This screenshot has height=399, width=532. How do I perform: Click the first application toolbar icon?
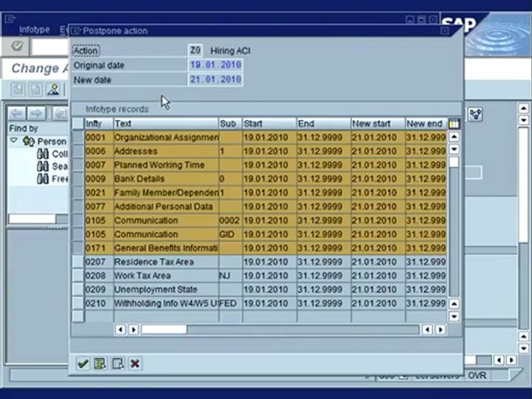coord(18,90)
